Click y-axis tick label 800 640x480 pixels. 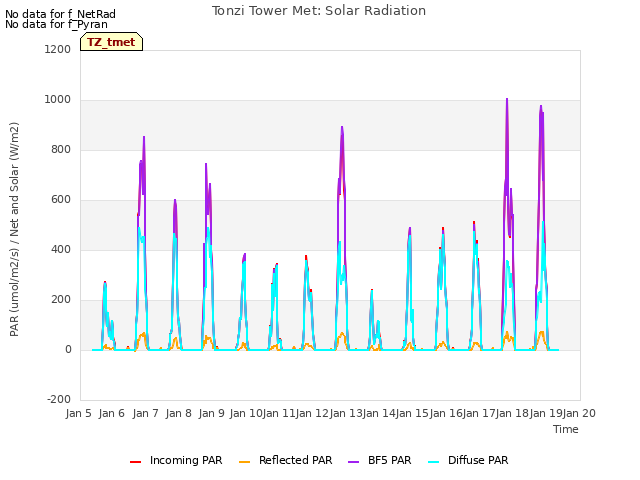(x=61, y=149)
